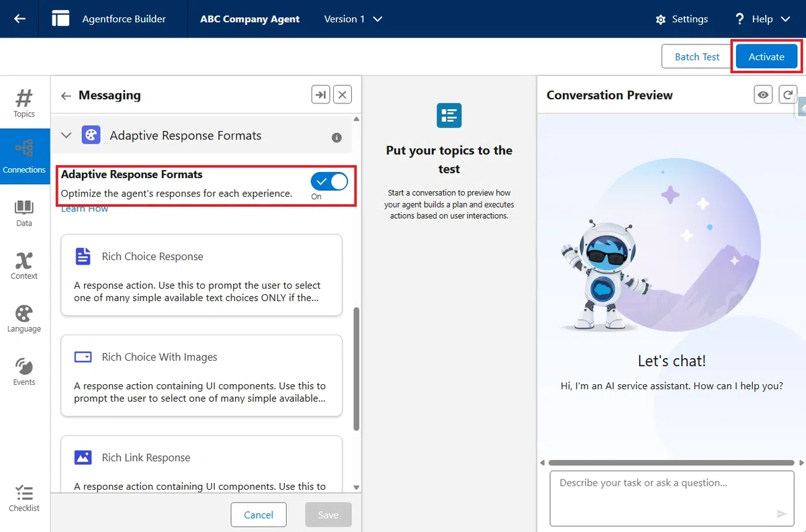Viewport: 806px width, 532px height.
Task: Open the Rich Choice Response card
Action: click(201, 275)
